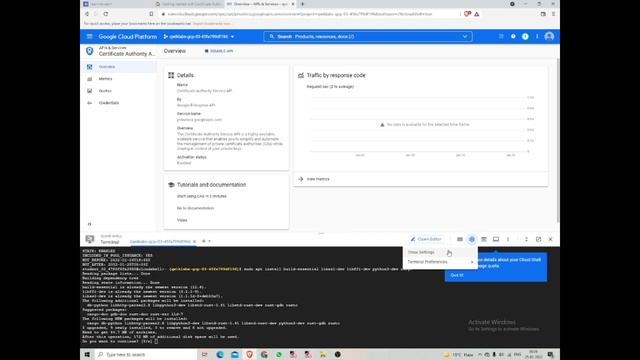Select Metrics in the left sidebar
The image size is (640, 360).
(x=118, y=79)
